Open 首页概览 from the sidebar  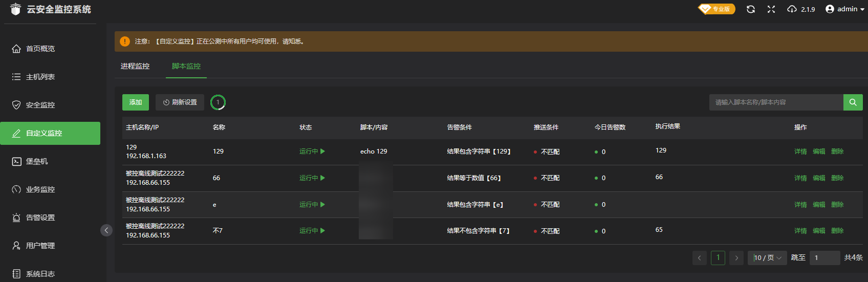(x=40, y=49)
